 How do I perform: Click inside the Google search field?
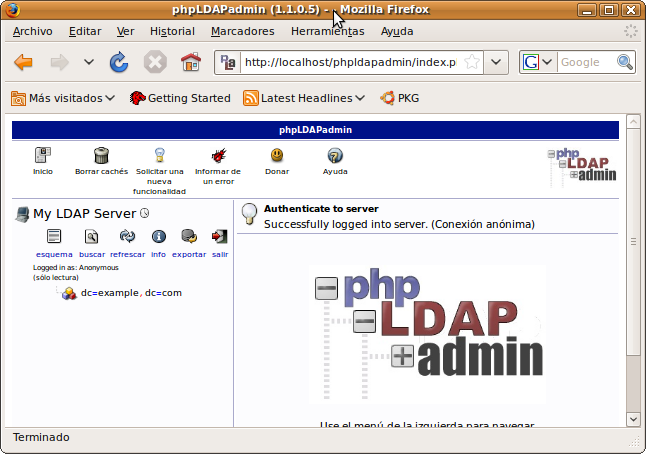[x=584, y=62]
